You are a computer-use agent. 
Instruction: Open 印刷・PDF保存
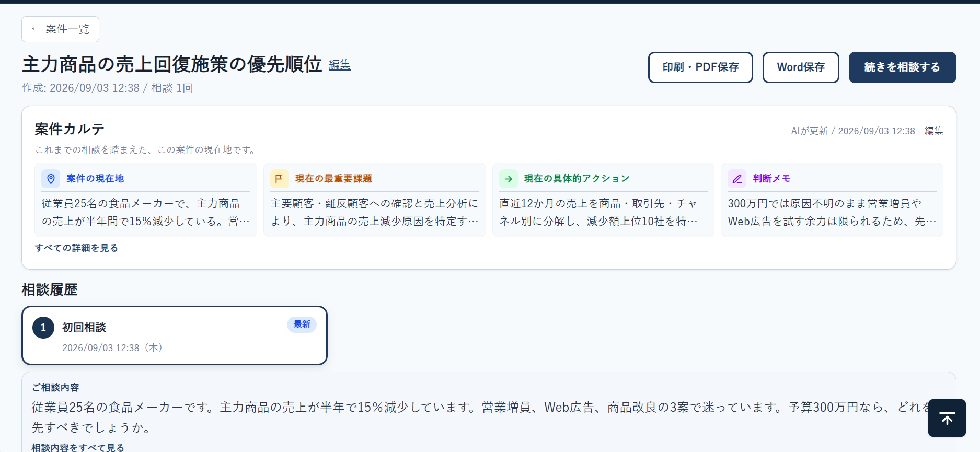[x=700, y=67]
